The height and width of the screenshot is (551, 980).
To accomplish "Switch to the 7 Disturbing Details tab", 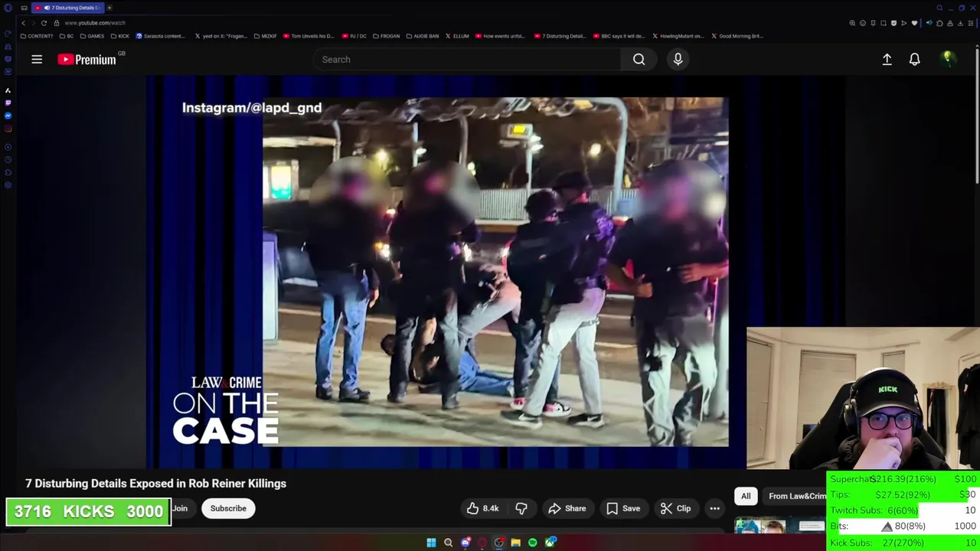I will [68, 8].
